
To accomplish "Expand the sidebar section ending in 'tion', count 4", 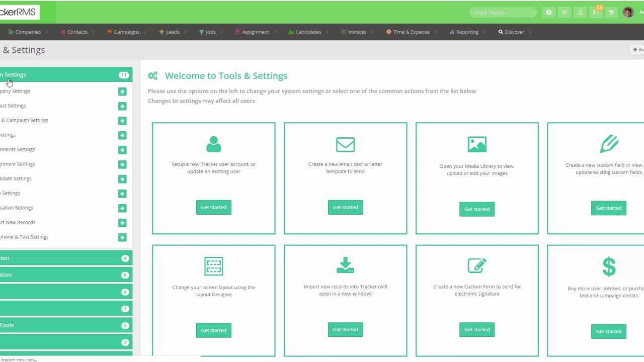I will tap(66, 258).
